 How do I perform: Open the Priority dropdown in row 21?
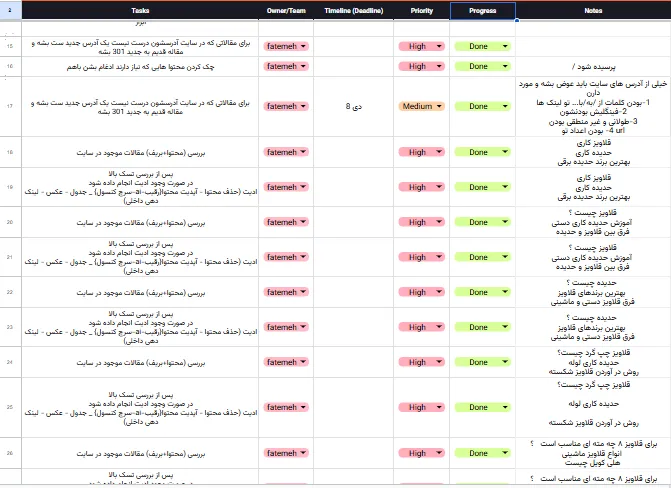(x=422, y=257)
